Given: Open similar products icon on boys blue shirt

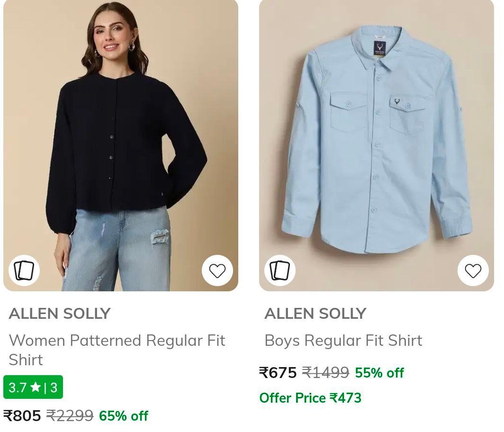Looking at the screenshot, I should pos(280,271).
